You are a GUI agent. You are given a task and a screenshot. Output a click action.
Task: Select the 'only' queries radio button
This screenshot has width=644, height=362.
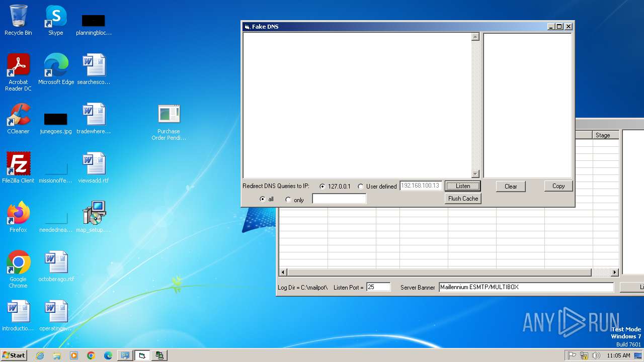pos(288,200)
